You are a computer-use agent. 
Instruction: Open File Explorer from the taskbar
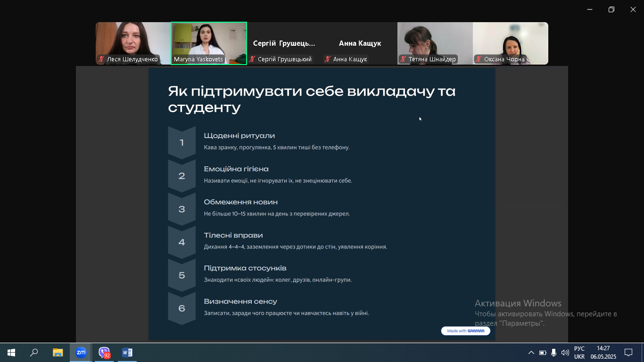click(x=58, y=353)
